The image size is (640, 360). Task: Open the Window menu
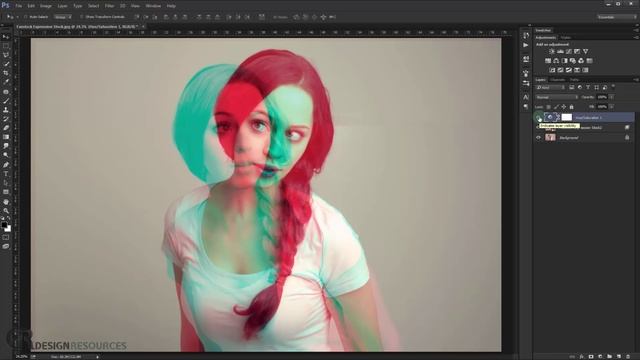[153, 6]
